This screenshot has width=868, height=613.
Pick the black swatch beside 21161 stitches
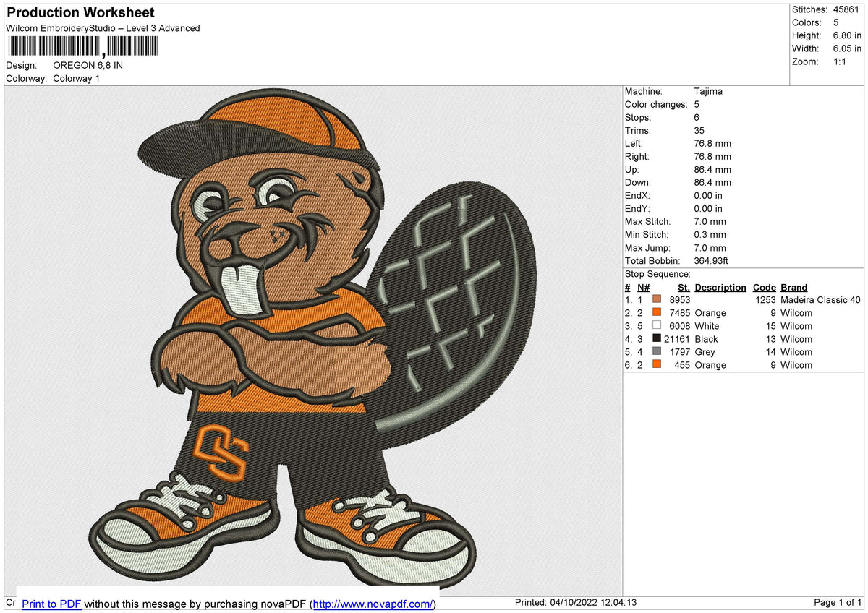pyautogui.click(x=657, y=338)
